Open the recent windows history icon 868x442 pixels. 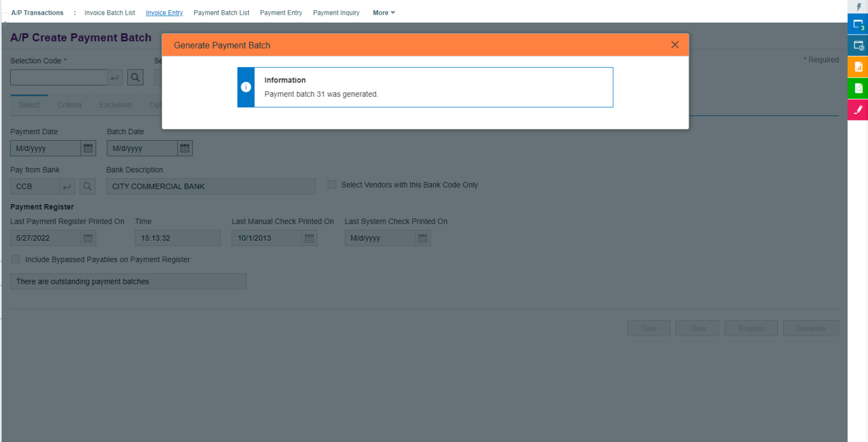(x=858, y=46)
